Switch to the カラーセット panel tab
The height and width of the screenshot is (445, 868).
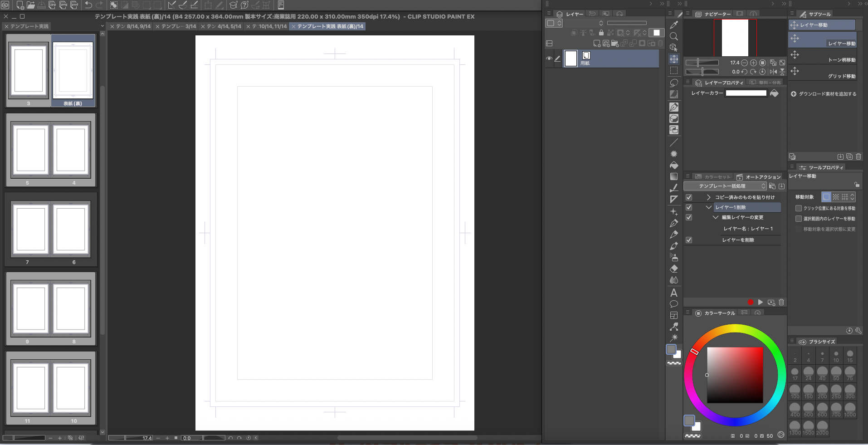tap(713, 177)
